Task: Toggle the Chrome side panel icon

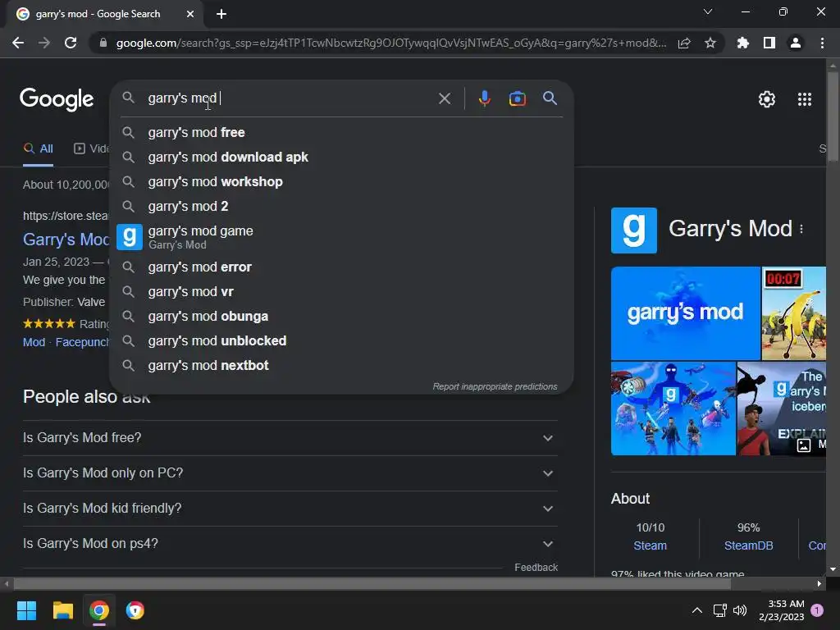Action: (x=769, y=43)
